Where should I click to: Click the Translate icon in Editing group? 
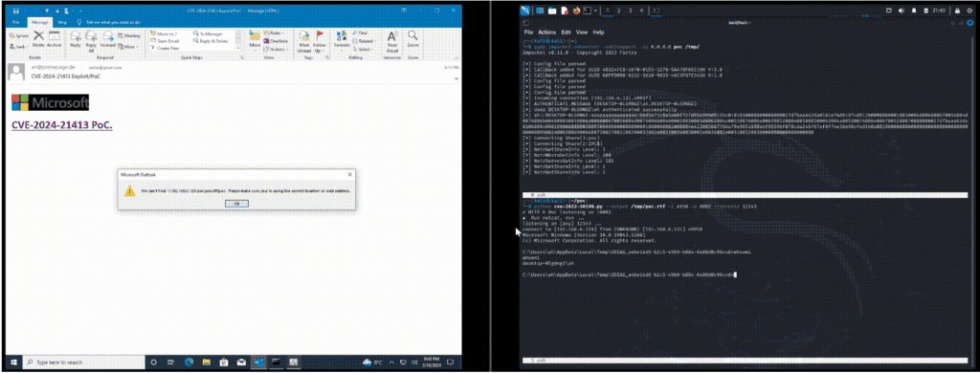tap(342, 39)
